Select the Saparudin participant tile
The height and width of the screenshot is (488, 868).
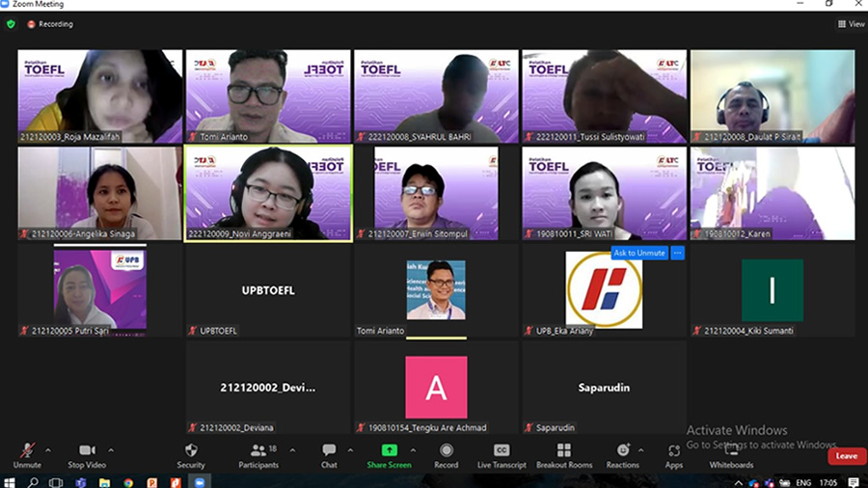pos(604,388)
